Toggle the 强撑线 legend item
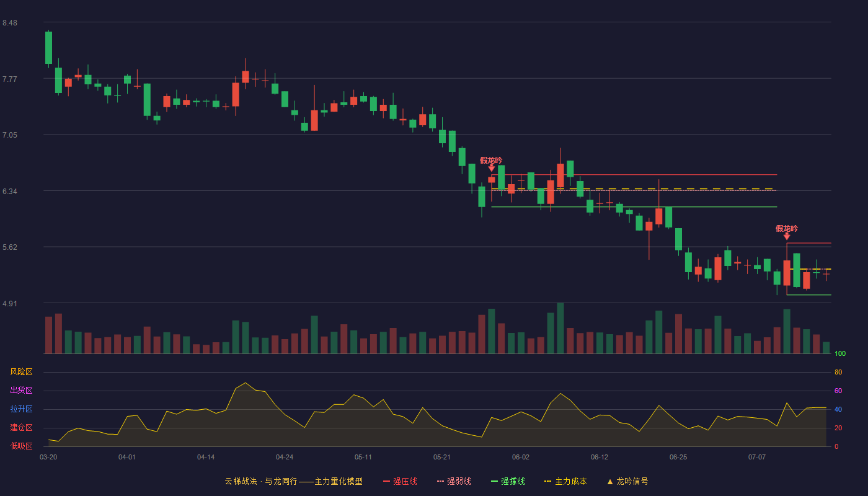 pos(508,481)
